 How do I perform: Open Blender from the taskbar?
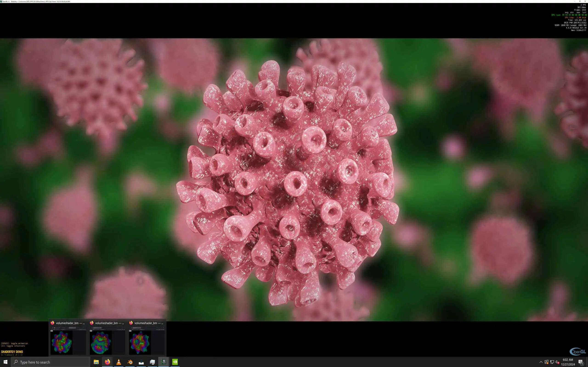tap(130, 362)
